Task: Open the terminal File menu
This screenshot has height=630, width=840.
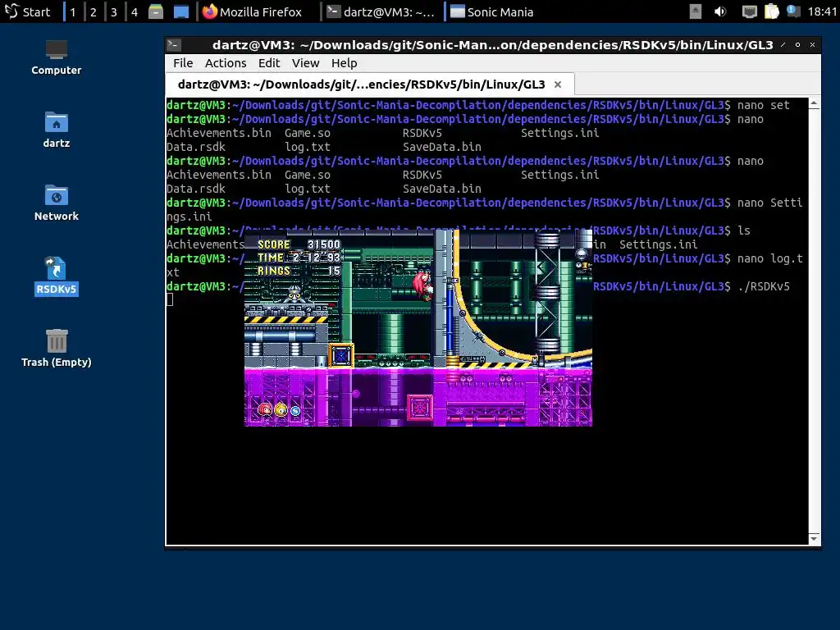Action: [x=183, y=63]
